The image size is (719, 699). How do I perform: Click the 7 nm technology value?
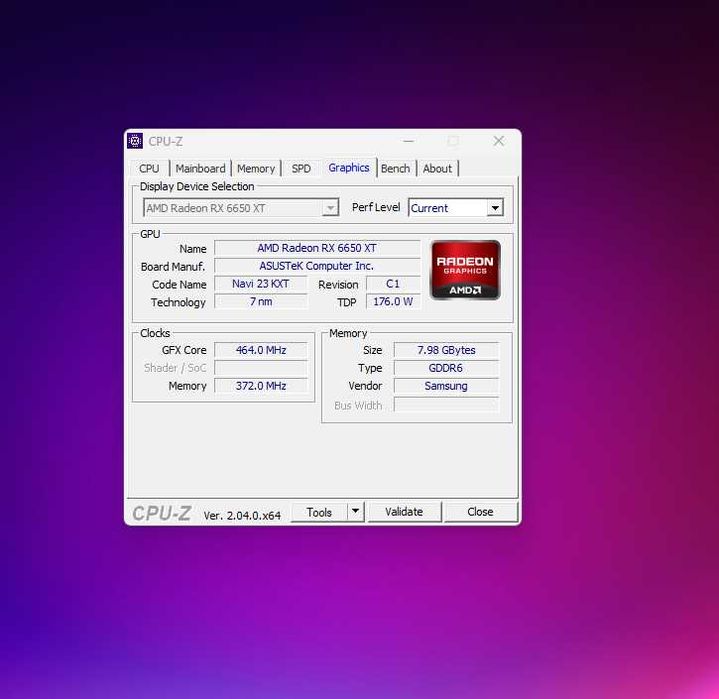coord(260,302)
